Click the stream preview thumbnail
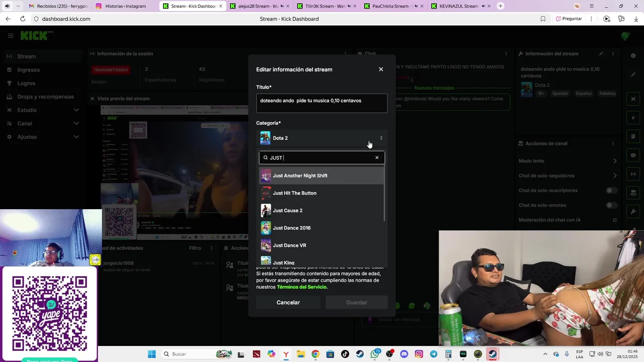The width and height of the screenshot is (644, 362). pyautogui.click(x=174, y=172)
